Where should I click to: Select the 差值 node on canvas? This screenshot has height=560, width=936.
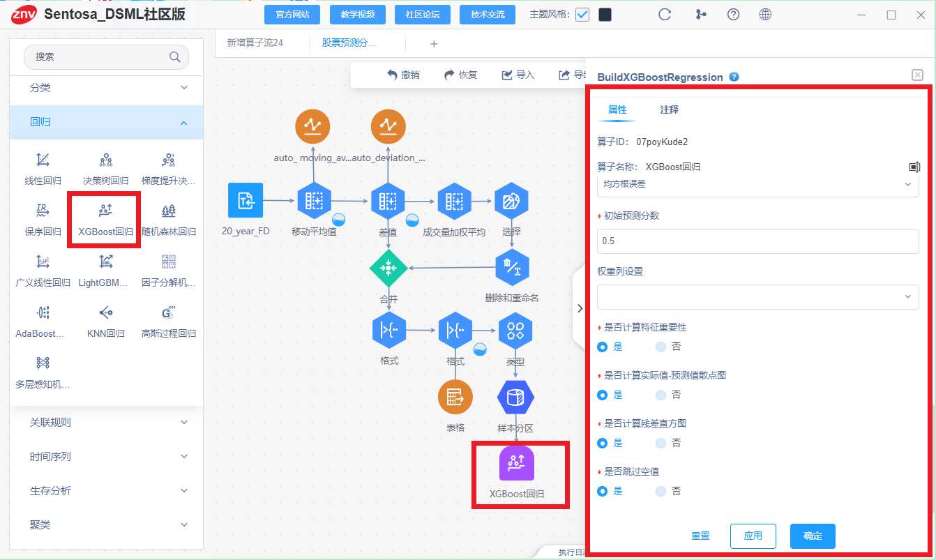[388, 201]
